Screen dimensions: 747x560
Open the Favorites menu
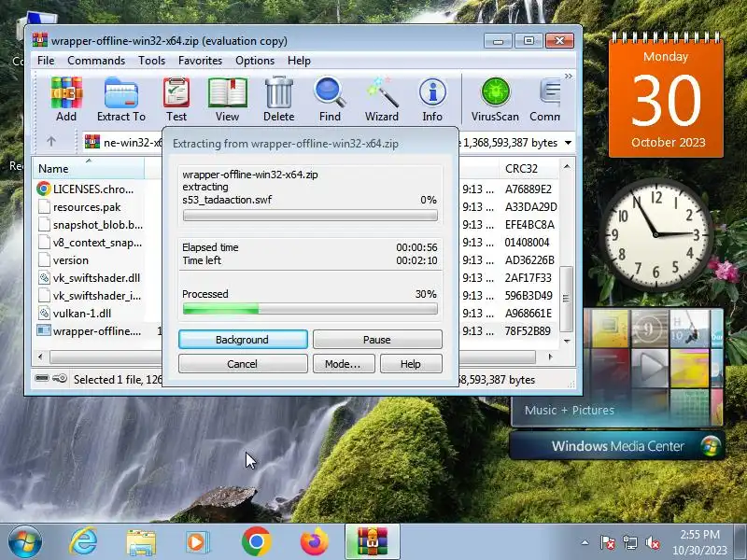200,61
